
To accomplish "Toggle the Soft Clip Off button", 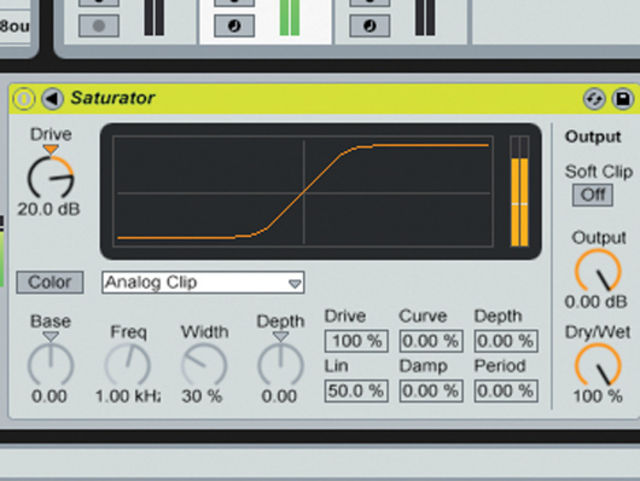I will tap(593, 195).
